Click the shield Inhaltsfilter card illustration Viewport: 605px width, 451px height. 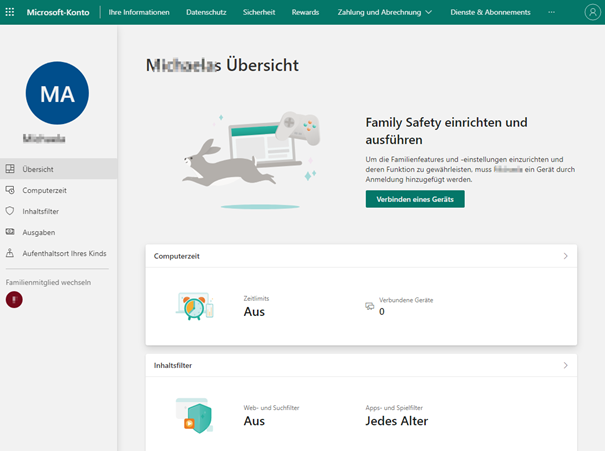pos(194,416)
